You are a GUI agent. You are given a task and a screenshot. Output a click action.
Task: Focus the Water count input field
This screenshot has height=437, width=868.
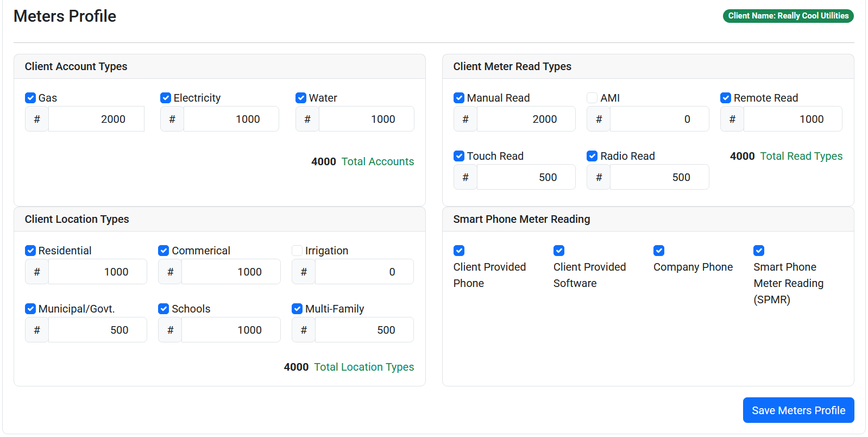(366, 119)
